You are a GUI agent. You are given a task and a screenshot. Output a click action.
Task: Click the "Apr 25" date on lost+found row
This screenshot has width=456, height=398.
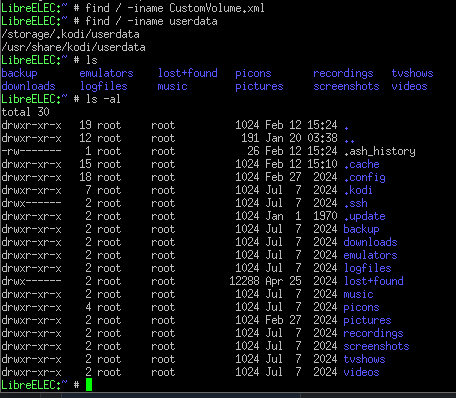[x=283, y=281]
